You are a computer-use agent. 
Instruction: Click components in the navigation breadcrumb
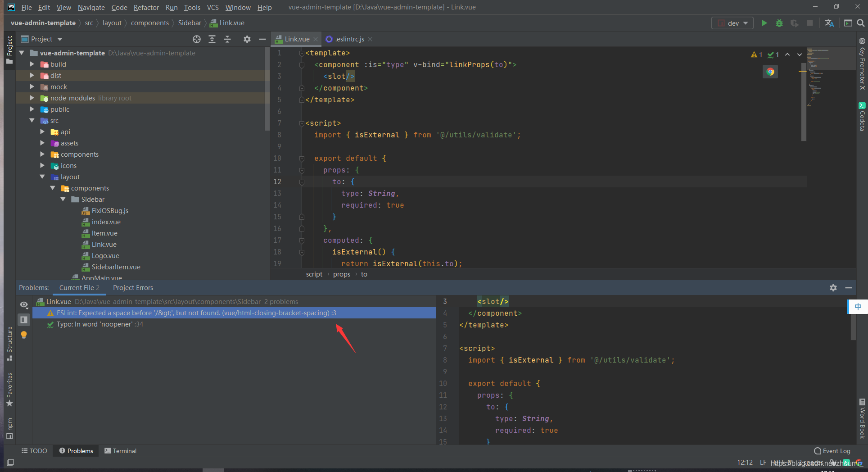click(150, 23)
